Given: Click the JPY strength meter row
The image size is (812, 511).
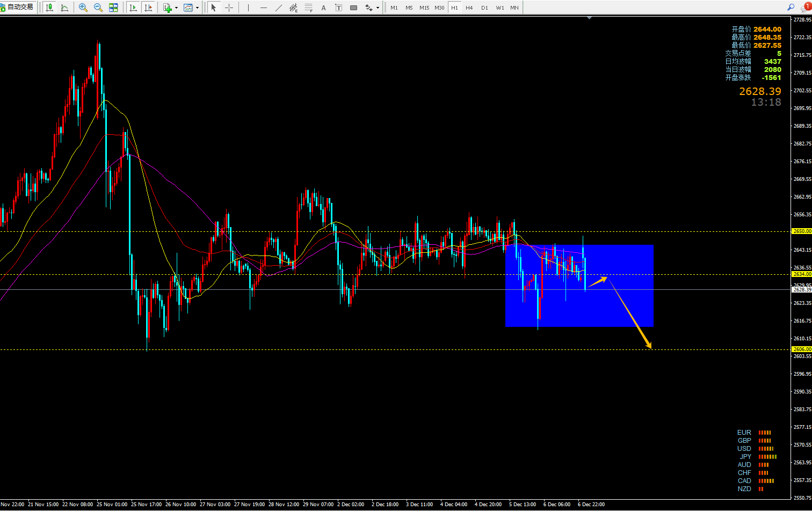Looking at the screenshot, I should 758,457.
